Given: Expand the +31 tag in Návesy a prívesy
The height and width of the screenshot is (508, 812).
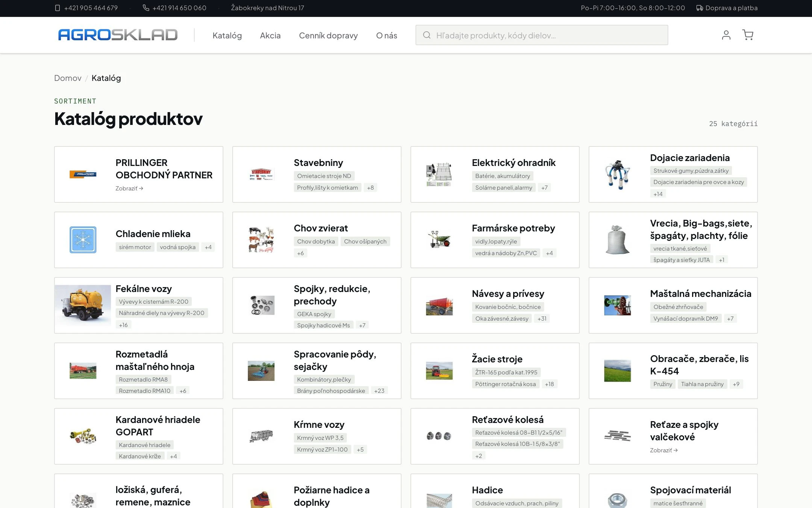Looking at the screenshot, I should (x=542, y=318).
